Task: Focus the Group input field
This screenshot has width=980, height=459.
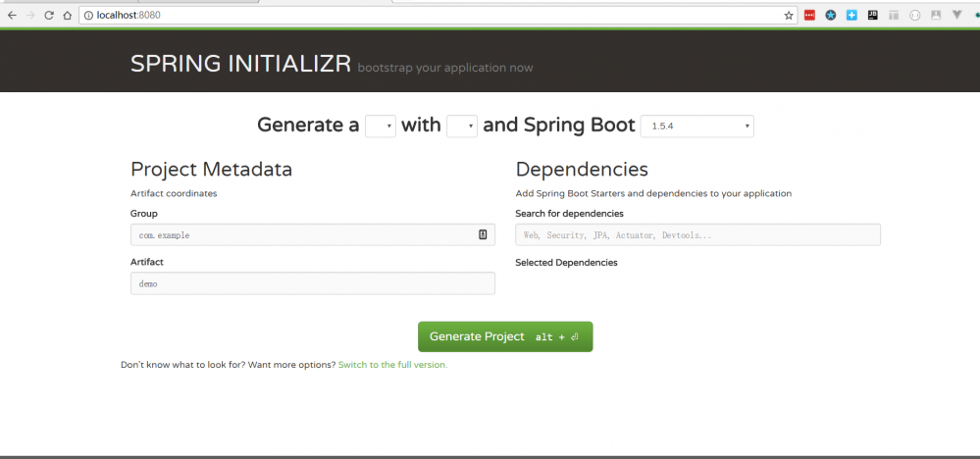Action: point(313,234)
